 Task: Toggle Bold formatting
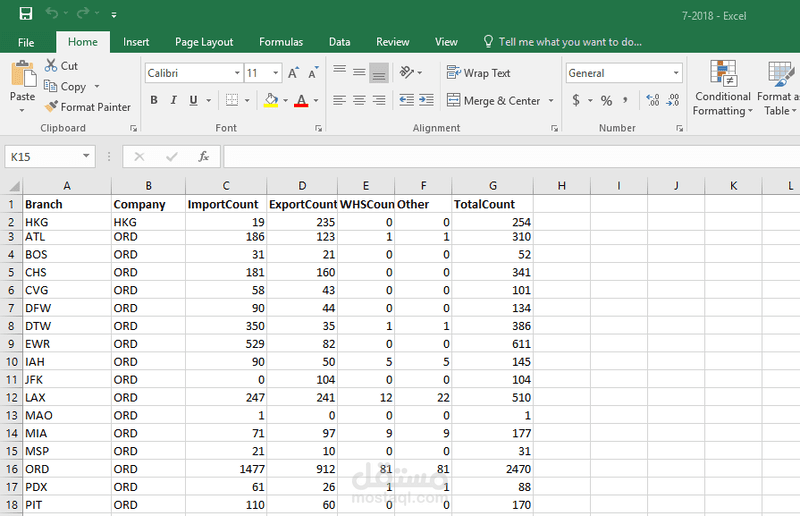(154, 100)
